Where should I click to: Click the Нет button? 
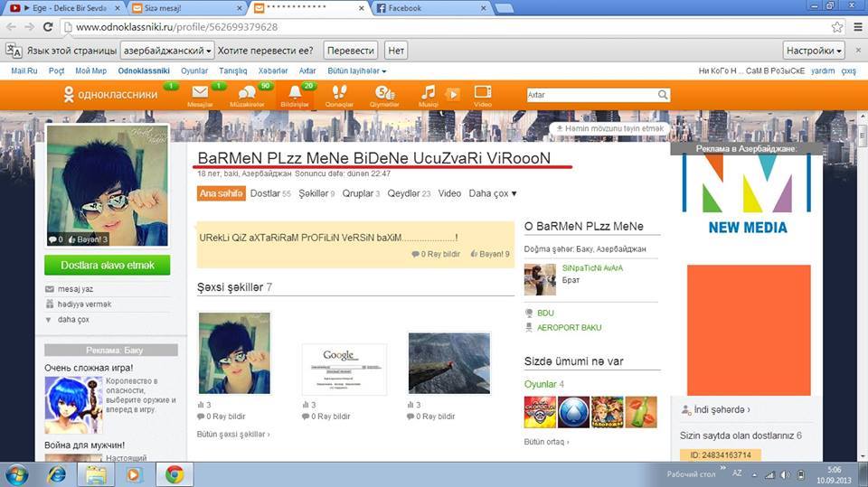point(396,51)
